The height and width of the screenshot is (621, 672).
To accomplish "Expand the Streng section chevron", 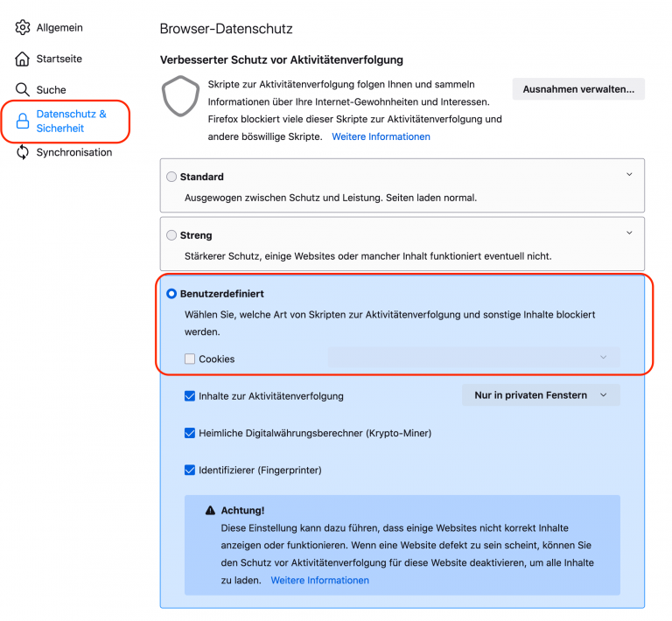I will click(629, 233).
